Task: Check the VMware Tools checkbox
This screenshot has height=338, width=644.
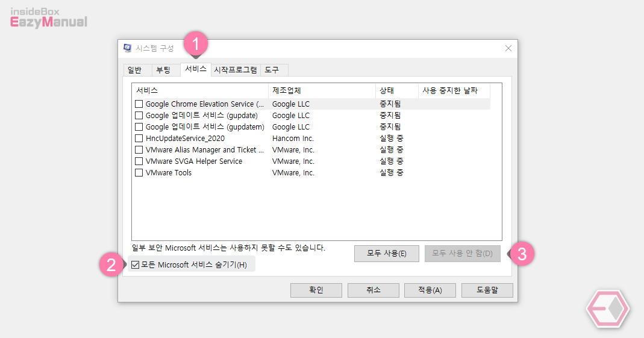Action: coord(139,173)
